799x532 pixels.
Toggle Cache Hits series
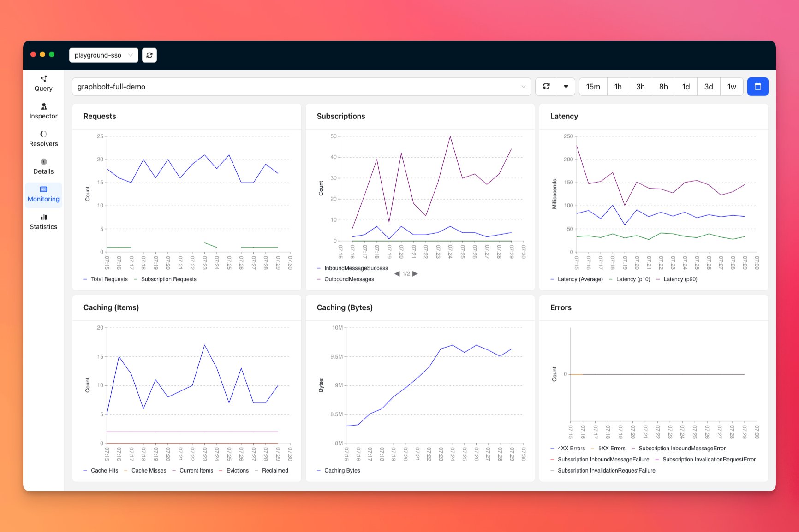(101, 471)
